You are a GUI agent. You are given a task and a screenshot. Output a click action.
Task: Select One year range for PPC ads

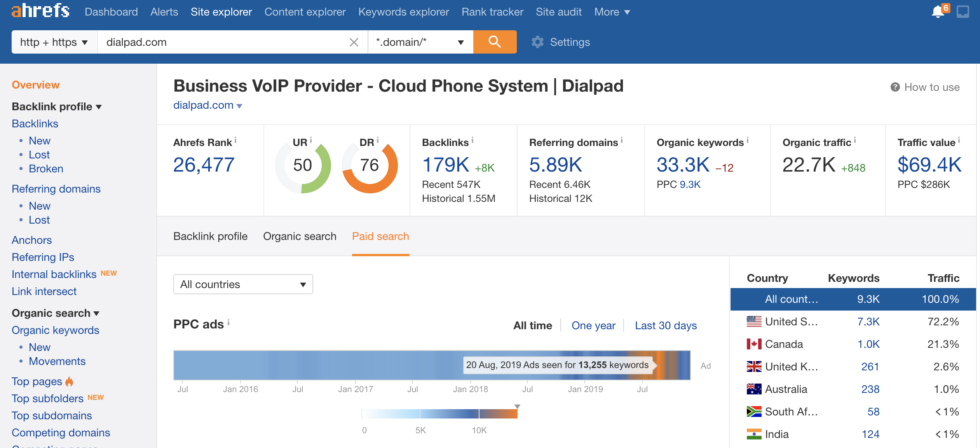593,325
